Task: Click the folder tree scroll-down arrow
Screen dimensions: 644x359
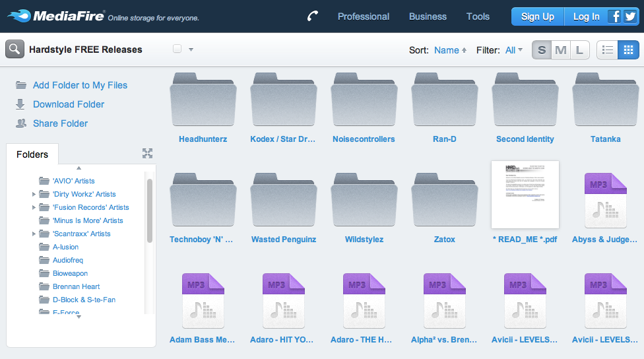Action: pos(79,317)
